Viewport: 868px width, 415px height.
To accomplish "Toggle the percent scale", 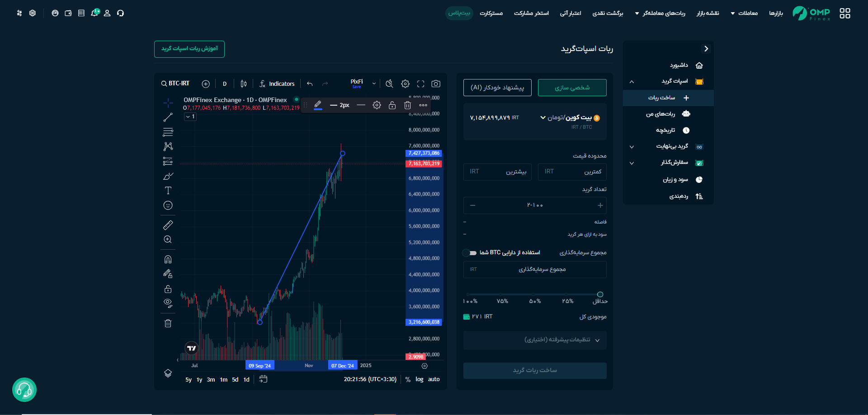I will (408, 379).
